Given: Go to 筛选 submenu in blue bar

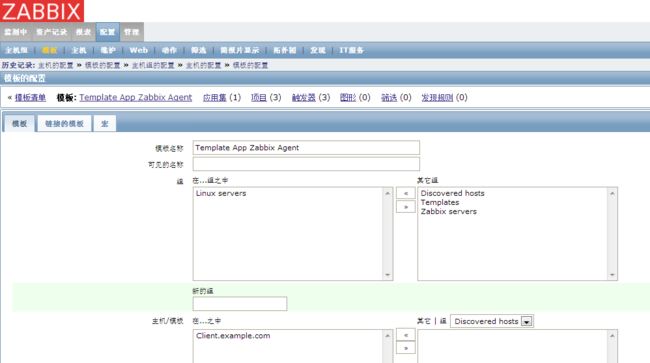Looking at the screenshot, I should [199, 50].
